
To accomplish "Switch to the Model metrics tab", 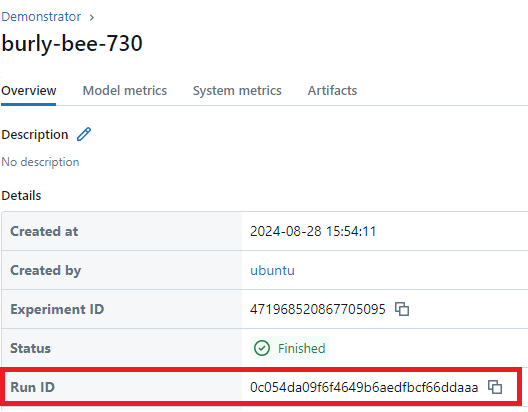I will tap(125, 91).
